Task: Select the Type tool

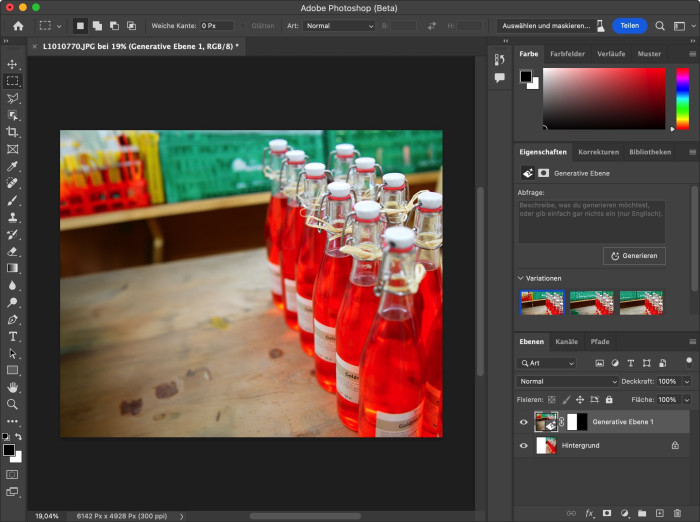Action: 12,336
